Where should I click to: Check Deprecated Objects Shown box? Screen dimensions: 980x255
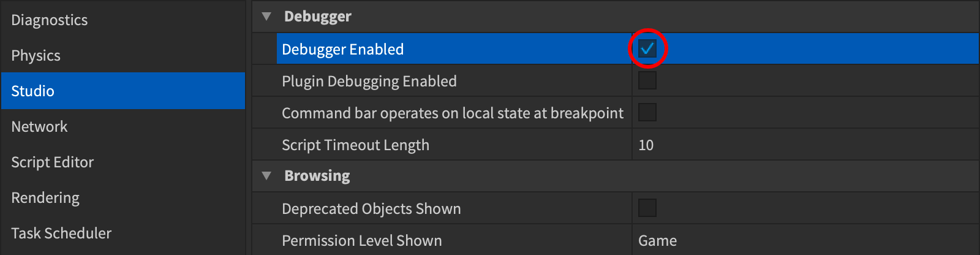point(647,208)
